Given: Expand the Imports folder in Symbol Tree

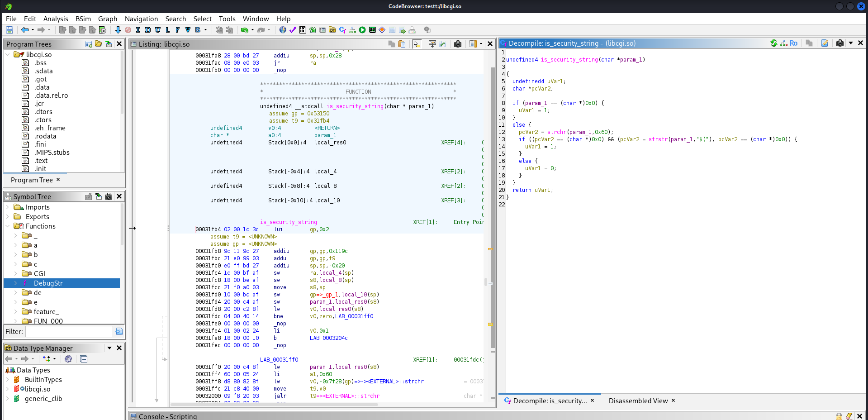Looking at the screenshot, I should tap(8, 207).
